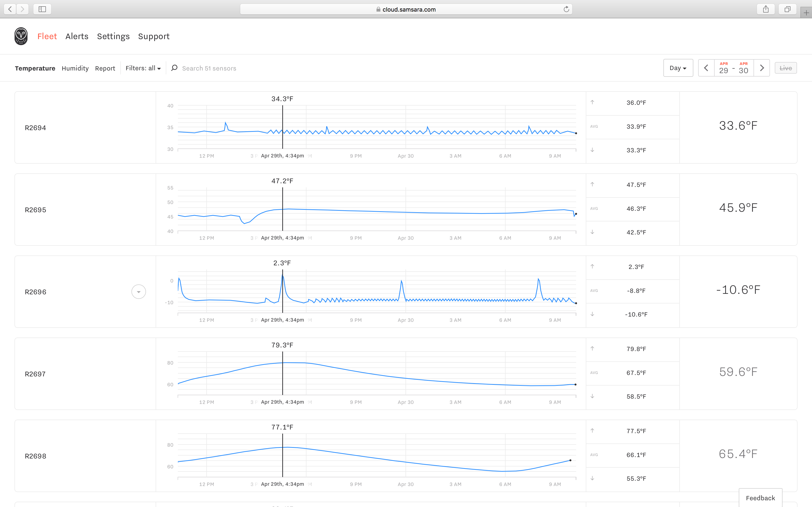Screen dimensions: 812x507
Task: Open the Alerts section
Action: (x=77, y=36)
